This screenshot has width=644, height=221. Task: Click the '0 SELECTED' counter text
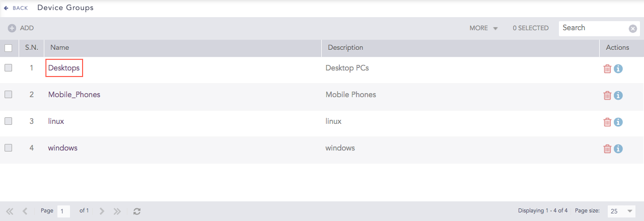[x=531, y=28]
